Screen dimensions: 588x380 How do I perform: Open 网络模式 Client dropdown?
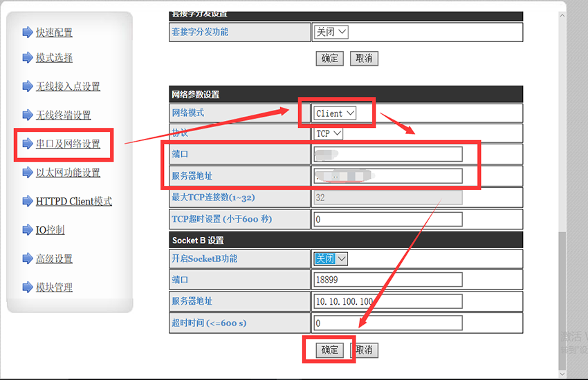335,113
